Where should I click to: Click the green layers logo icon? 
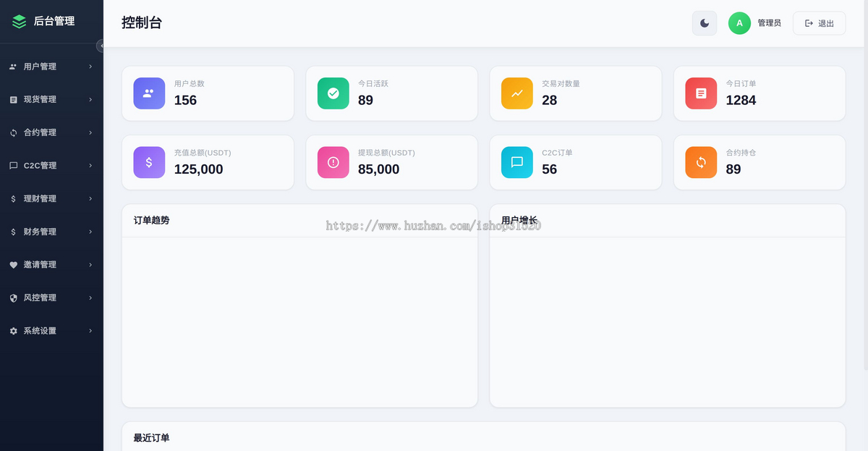tap(19, 22)
